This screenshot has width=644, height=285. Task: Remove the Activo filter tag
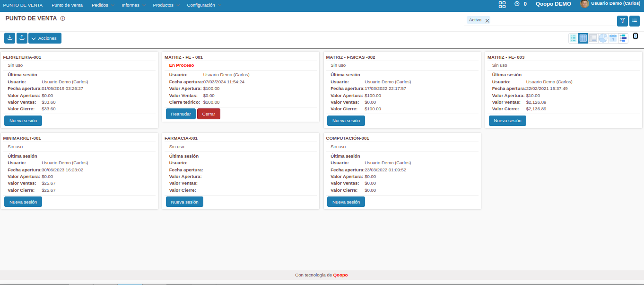pos(487,20)
